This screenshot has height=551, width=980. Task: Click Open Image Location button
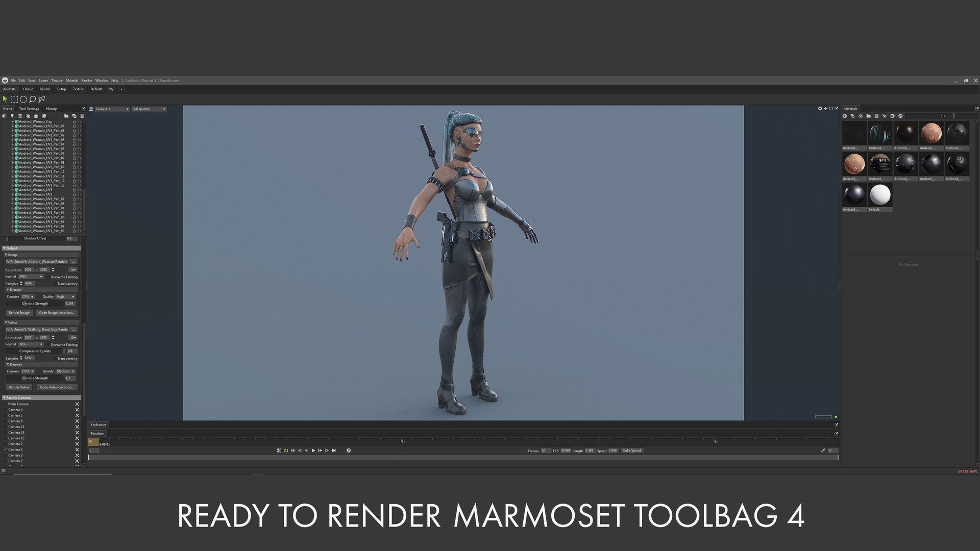(x=57, y=313)
